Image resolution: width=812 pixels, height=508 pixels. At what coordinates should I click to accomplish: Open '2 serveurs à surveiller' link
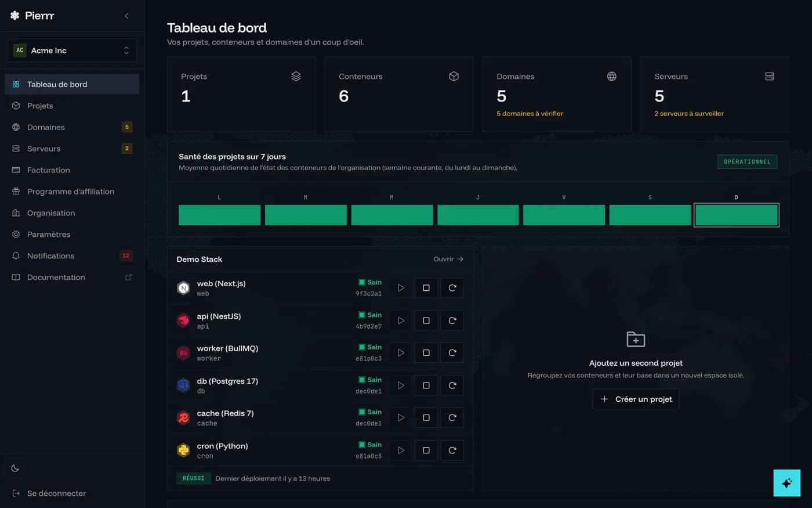click(689, 114)
